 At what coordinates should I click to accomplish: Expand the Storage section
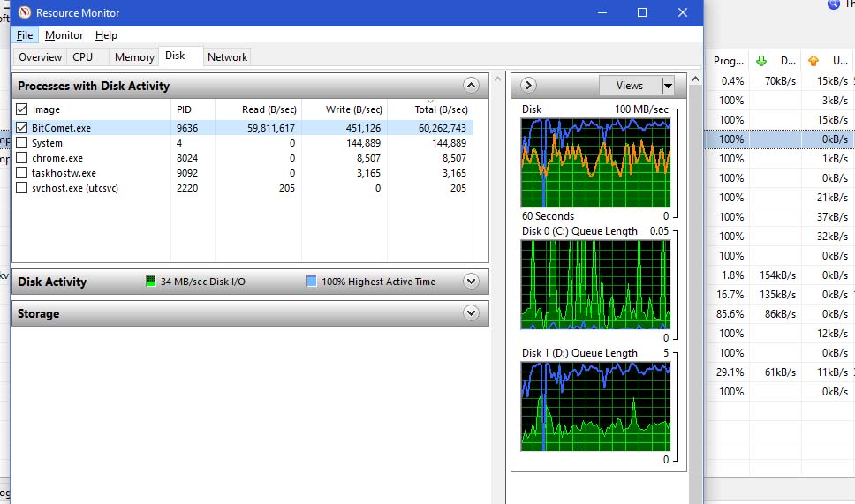coord(471,313)
